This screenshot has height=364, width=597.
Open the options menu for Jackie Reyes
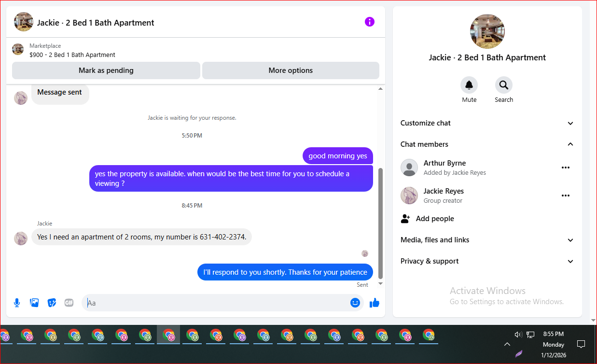pyautogui.click(x=566, y=196)
